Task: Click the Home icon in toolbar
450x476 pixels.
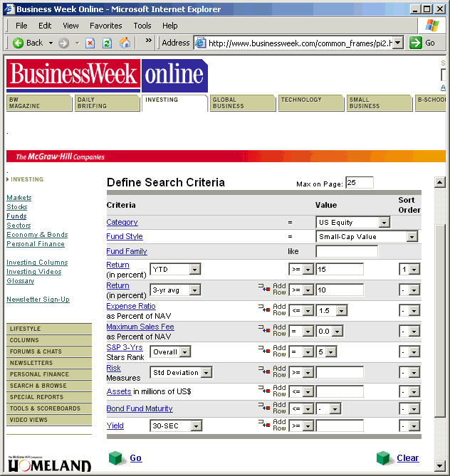Action: 125,43
